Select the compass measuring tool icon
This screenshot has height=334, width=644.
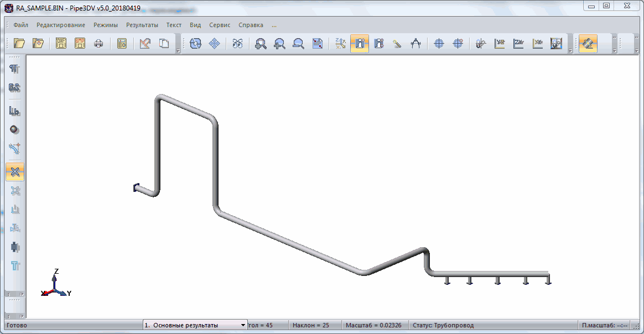click(x=416, y=44)
